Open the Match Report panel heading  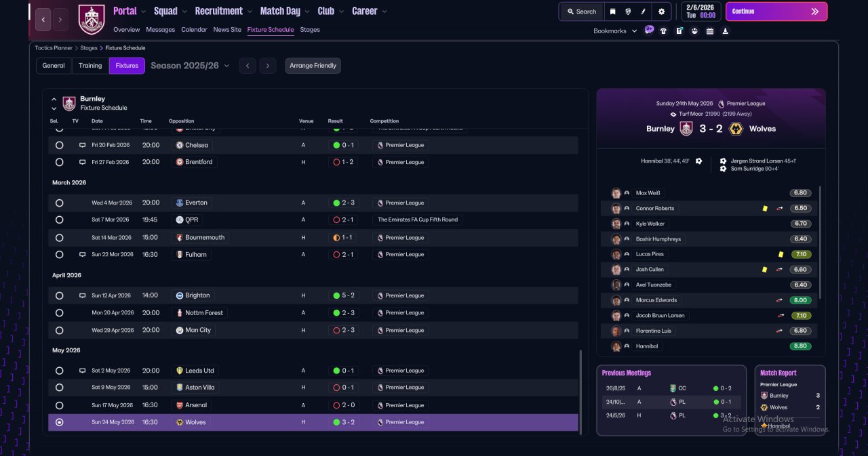[778, 373]
